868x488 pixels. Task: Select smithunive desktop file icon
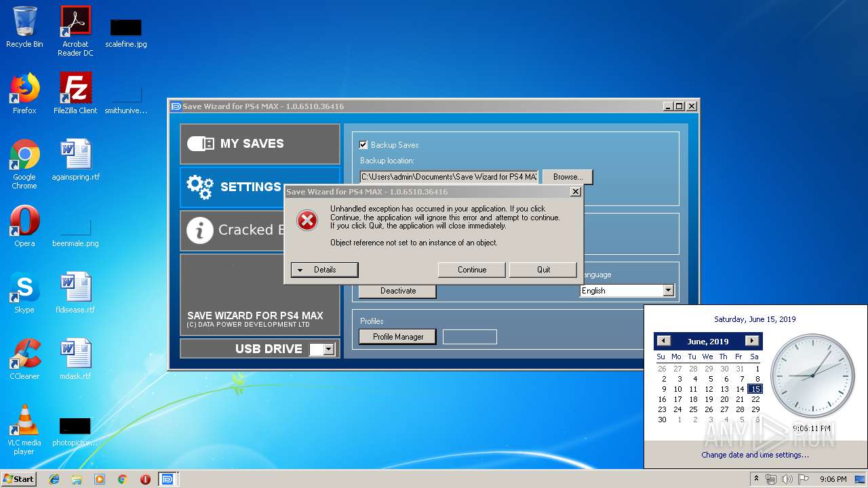126,98
